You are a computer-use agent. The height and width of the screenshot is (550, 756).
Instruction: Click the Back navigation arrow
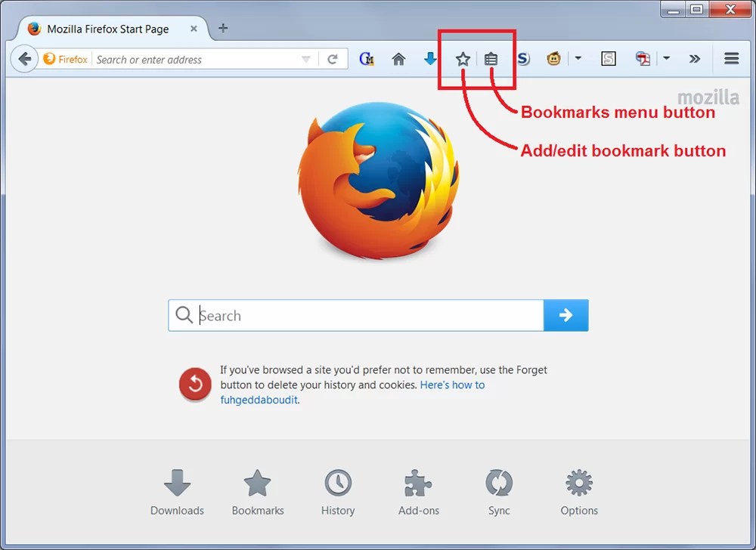pyautogui.click(x=24, y=59)
